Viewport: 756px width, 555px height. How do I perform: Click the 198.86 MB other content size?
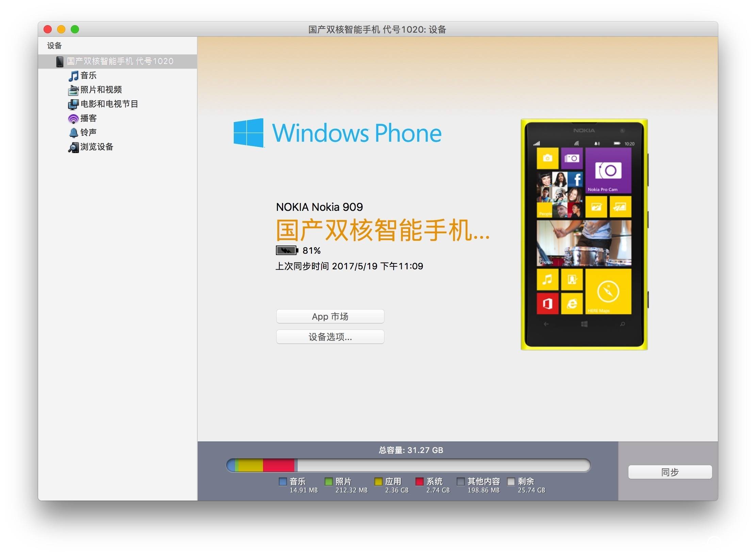pos(484,490)
